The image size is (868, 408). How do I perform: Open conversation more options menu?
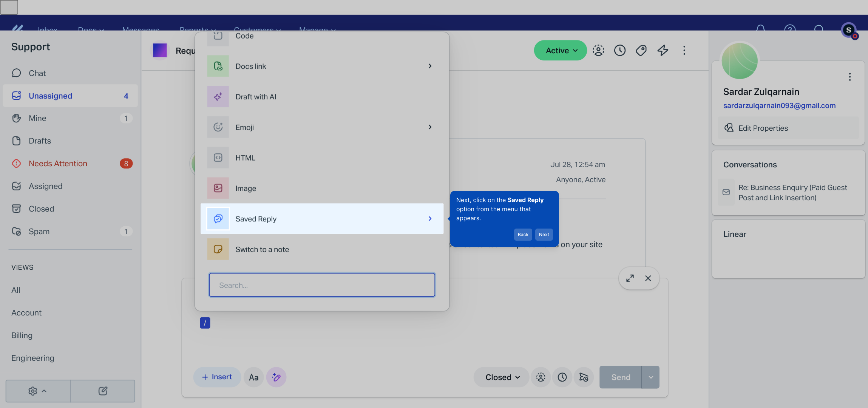point(684,50)
